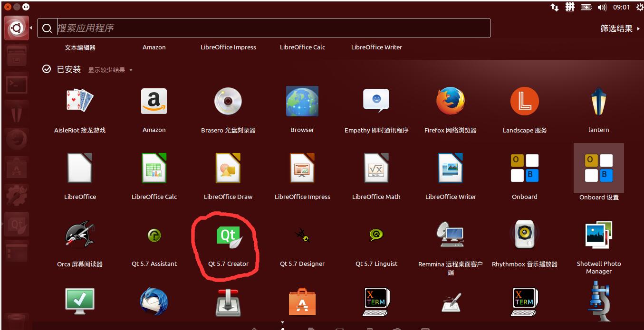Launch the Thunderbird mail icon

coord(154,302)
